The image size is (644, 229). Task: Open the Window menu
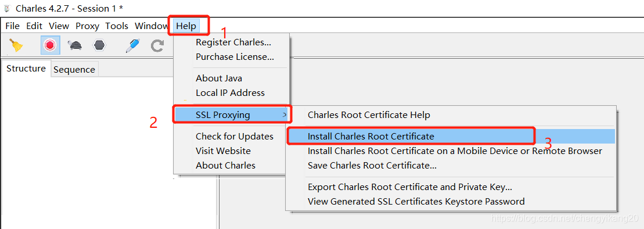pos(151,26)
